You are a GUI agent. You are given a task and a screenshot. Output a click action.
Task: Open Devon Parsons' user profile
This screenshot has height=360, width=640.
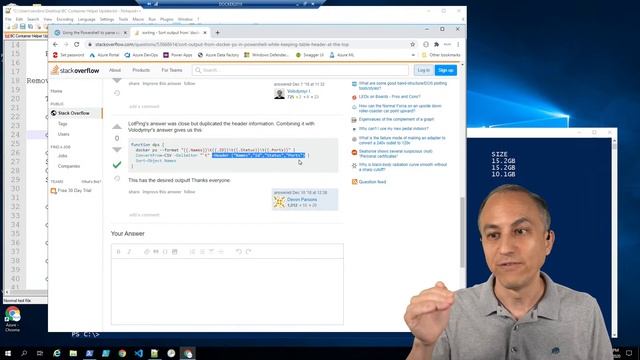coord(302,200)
